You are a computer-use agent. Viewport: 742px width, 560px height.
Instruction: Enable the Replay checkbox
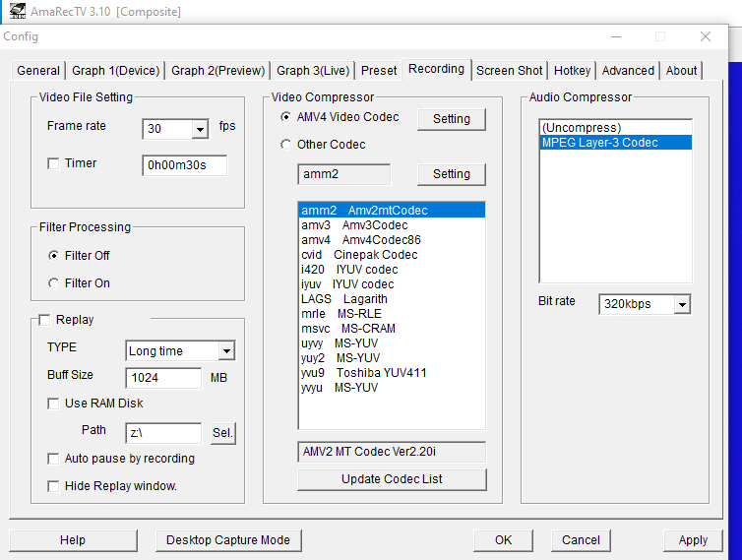[x=44, y=320]
